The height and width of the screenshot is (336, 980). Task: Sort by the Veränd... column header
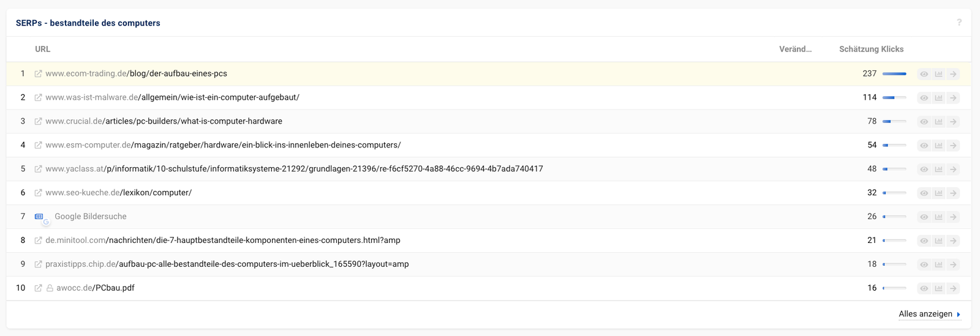[x=795, y=49]
